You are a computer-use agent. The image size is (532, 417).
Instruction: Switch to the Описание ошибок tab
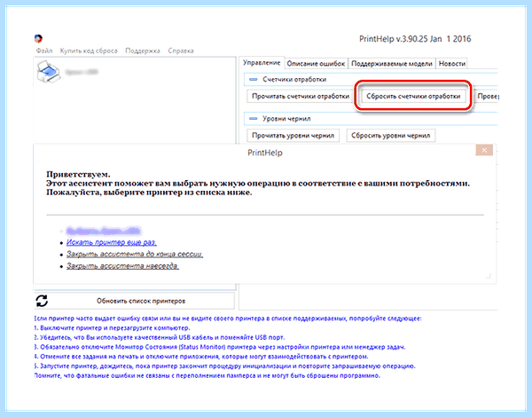point(316,64)
